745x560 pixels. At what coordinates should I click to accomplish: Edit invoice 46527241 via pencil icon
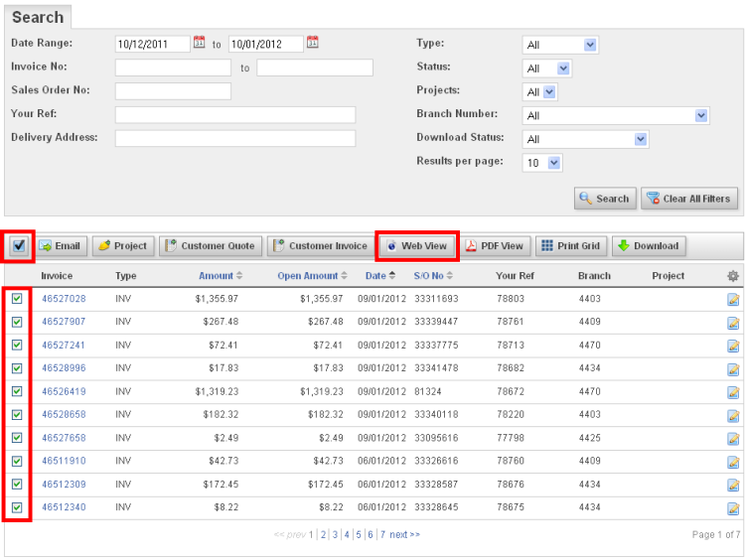pos(733,346)
